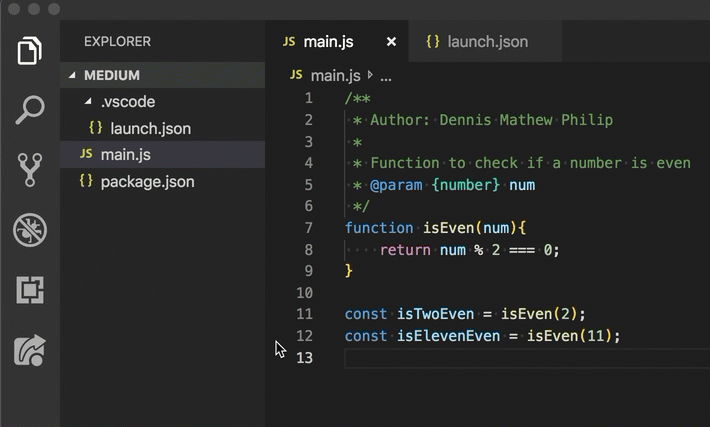Screen dimensions: 710x427
Task: Click the function name isEven on line 7
Action: point(448,228)
